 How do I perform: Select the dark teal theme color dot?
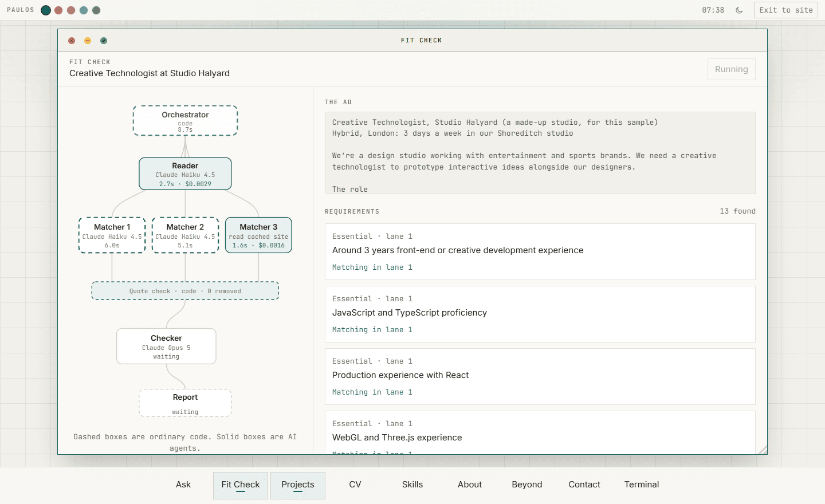[46, 10]
